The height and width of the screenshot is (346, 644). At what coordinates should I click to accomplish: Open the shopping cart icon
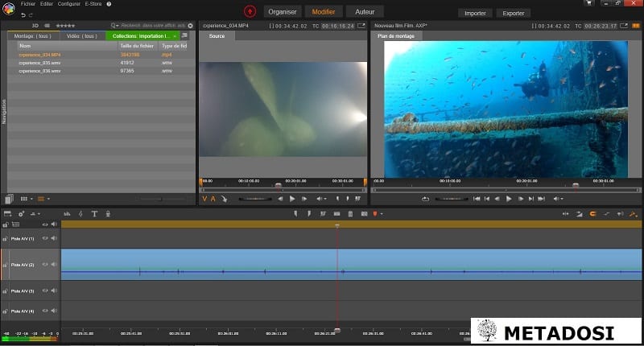click(589, 3)
